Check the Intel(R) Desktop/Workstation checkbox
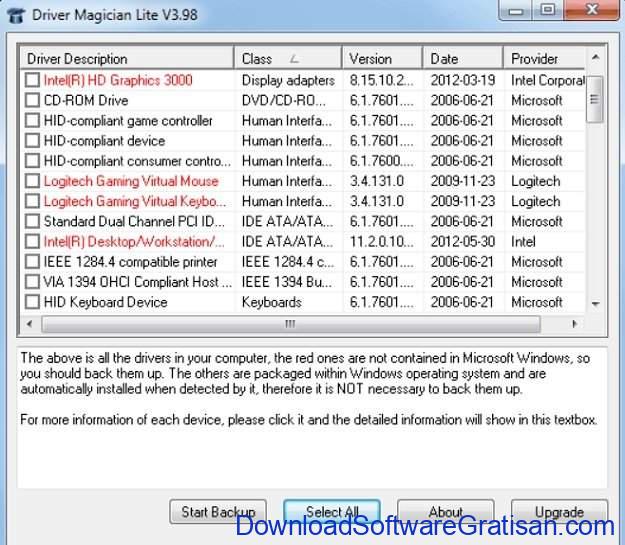Screen dimensions: 625x545 click(32, 242)
